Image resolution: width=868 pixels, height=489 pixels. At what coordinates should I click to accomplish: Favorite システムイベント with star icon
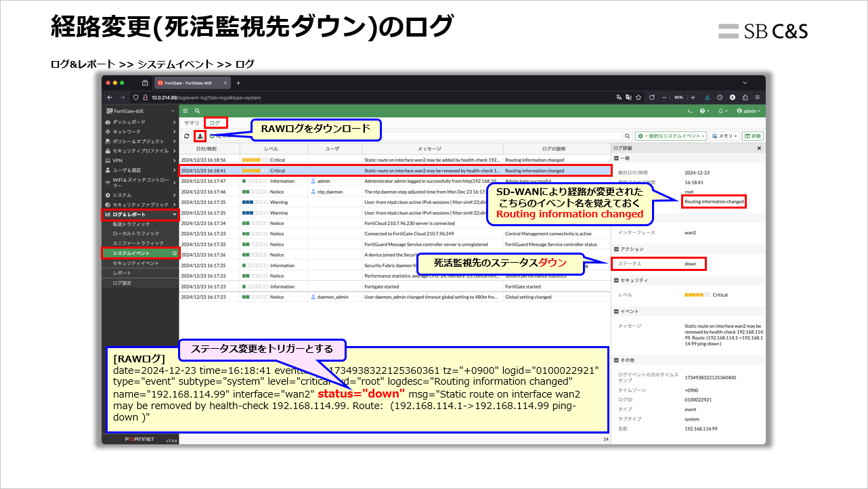tap(174, 253)
